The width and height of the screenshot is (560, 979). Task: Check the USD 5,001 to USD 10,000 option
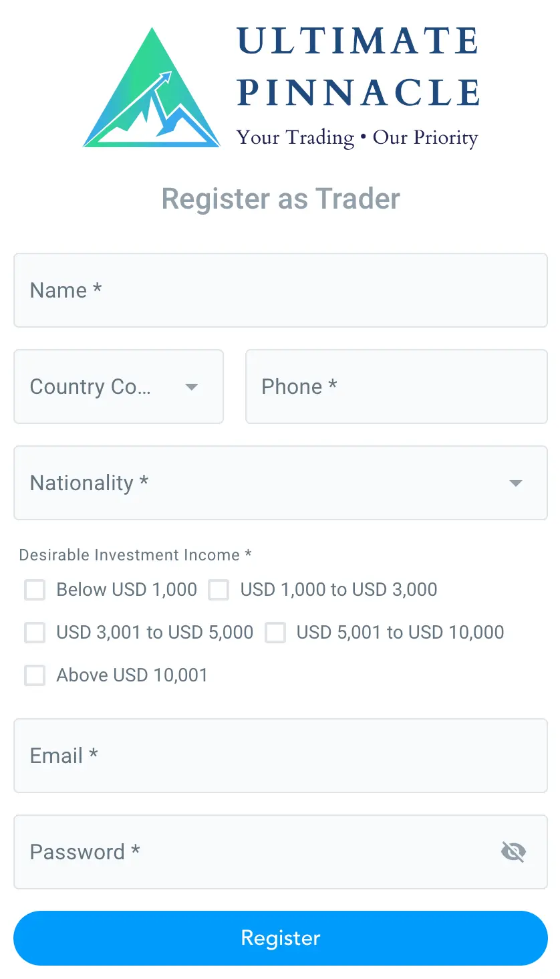[x=275, y=633]
